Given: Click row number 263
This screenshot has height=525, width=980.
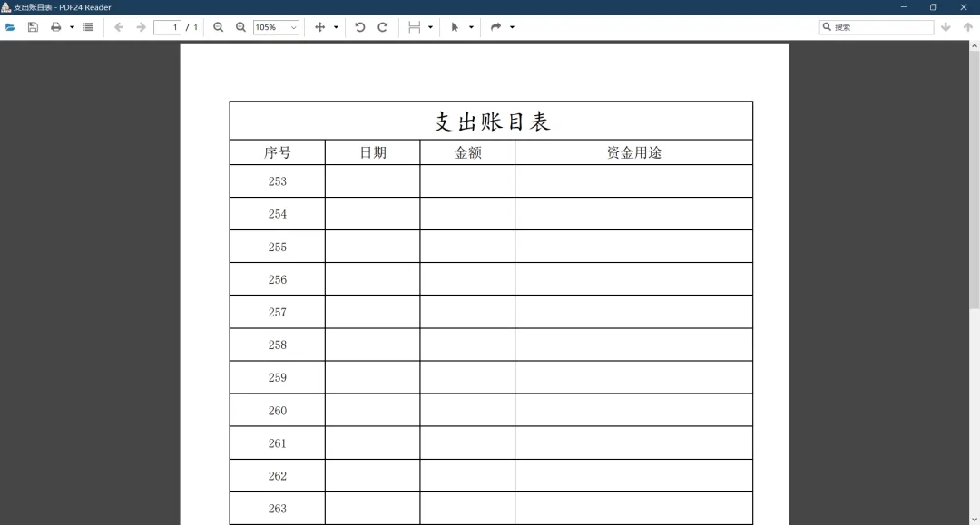Looking at the screenshot, I should (x=278, y=509).
